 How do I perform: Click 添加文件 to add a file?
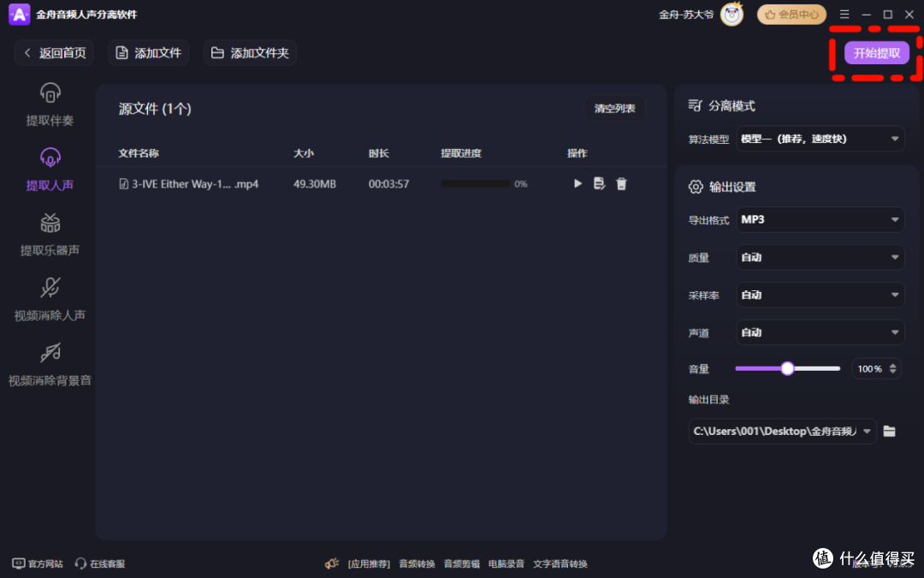click(149, 53)
